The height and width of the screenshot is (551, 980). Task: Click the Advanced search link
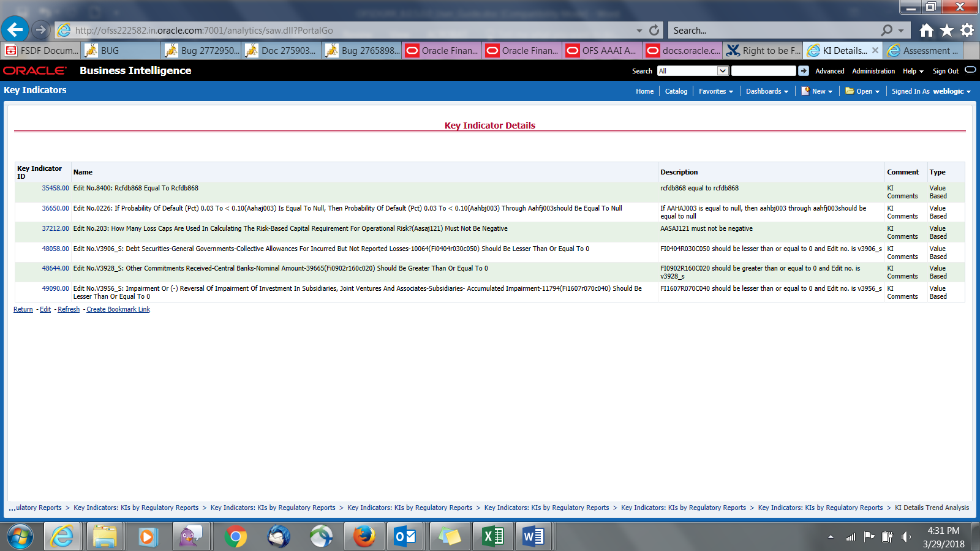[x=829, y=71]
